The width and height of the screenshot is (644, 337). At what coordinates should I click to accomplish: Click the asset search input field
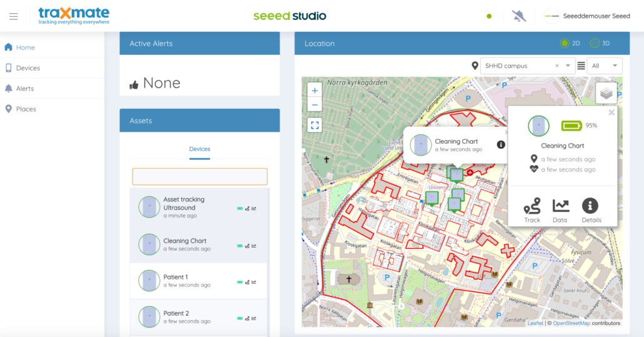(x=199, y=176)
